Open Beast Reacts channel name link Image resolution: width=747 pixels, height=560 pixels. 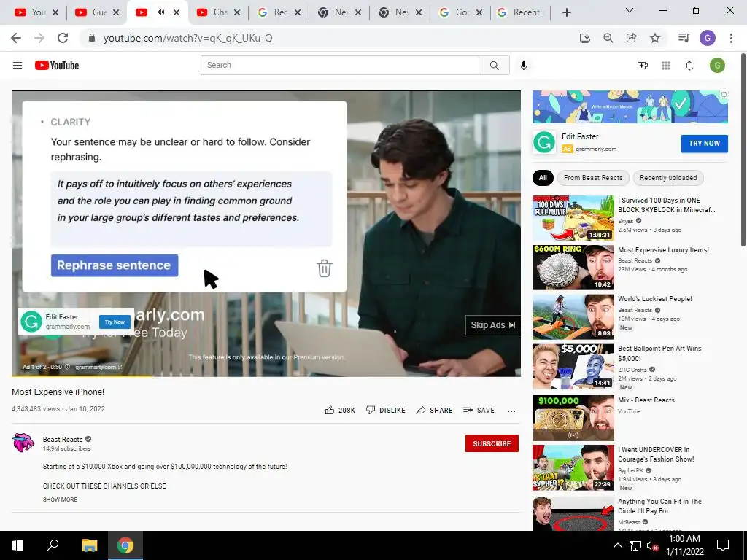[63, 439]
